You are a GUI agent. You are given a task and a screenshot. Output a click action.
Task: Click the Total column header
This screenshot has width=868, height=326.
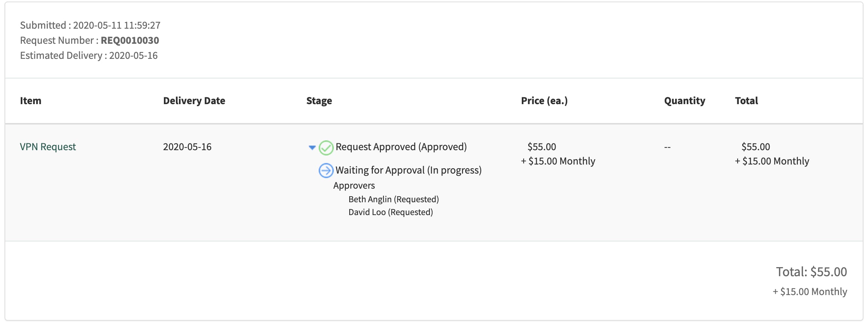point(746,101)
